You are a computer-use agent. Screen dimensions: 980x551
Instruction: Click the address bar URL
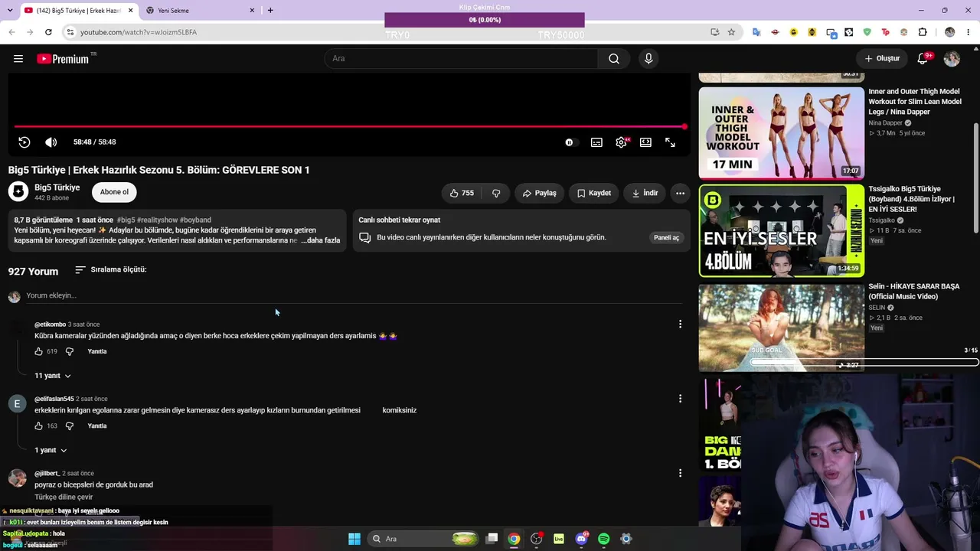[x=139, y=32]
